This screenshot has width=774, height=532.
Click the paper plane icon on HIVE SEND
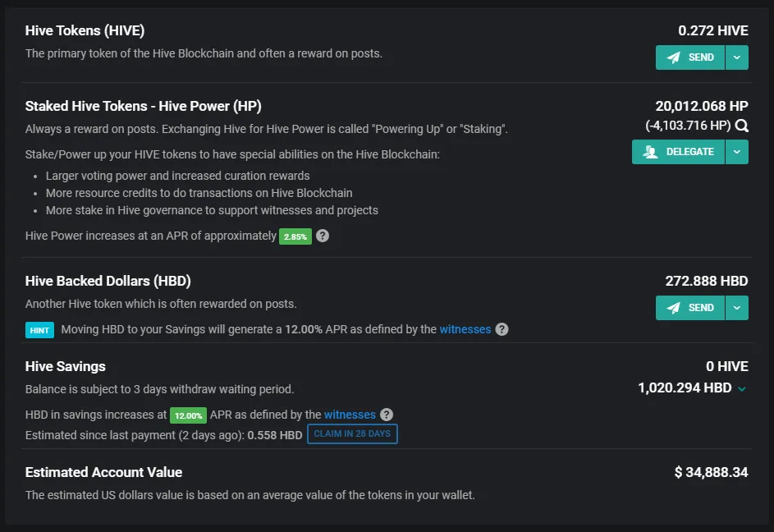point(673,57)
